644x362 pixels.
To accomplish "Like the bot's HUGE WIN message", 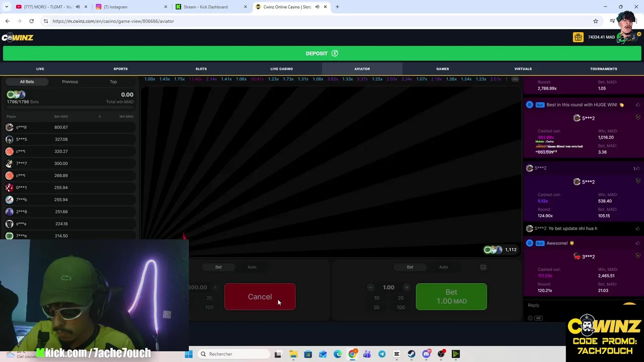I will pos(637,105).
